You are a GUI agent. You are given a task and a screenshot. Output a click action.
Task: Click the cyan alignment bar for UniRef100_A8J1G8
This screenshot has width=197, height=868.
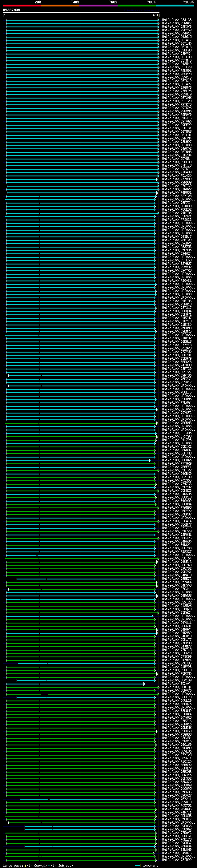pyautogui.click(x=82, y=20)
